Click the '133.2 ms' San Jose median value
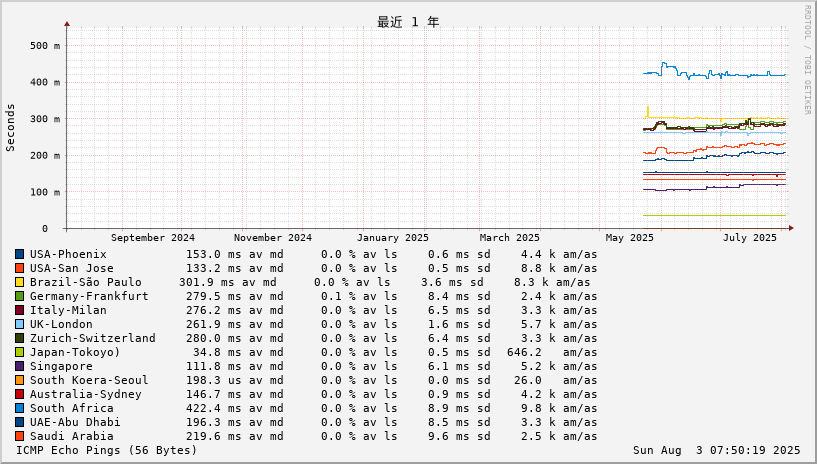Image resolution: width=817 pixels, height=464 pixels. point(214,268)
